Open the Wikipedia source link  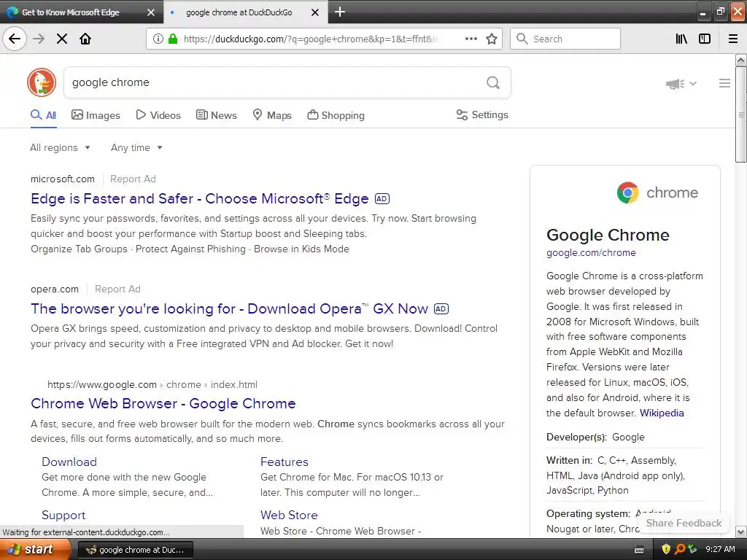click(x=661, y=413)
